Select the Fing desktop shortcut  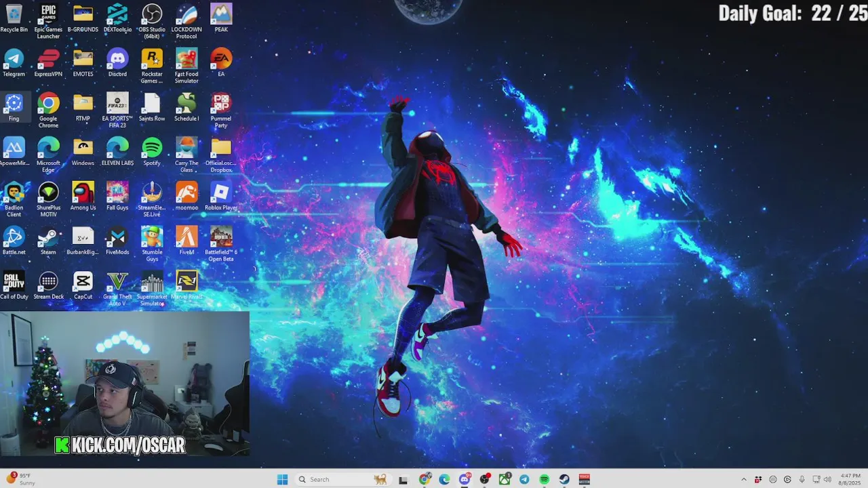(14, 108)
